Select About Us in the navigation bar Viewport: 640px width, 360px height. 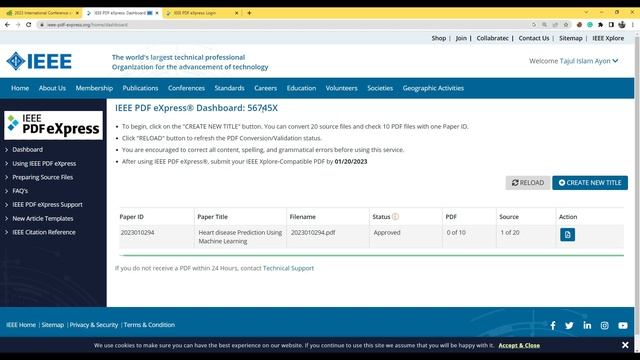52,88
